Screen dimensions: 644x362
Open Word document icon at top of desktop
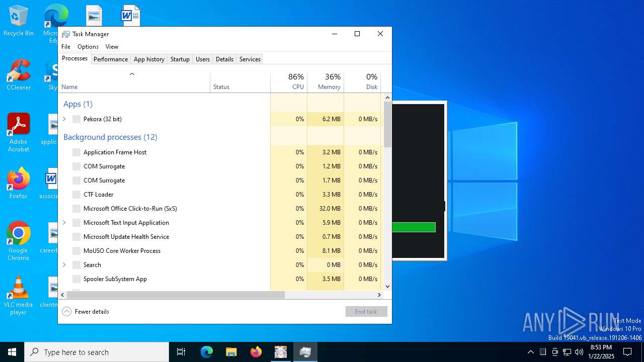(x=130, y=16)
